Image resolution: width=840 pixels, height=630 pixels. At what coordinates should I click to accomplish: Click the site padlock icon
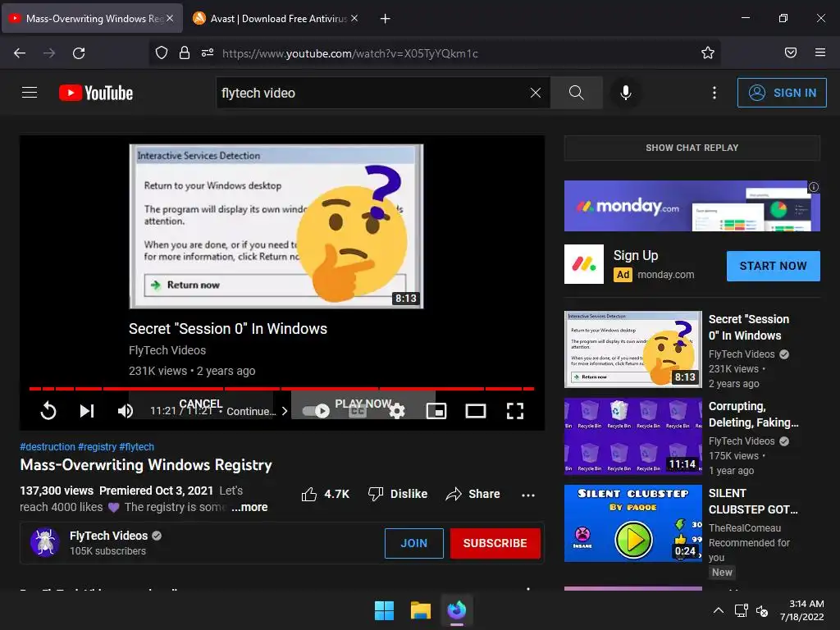click(185, 52)
